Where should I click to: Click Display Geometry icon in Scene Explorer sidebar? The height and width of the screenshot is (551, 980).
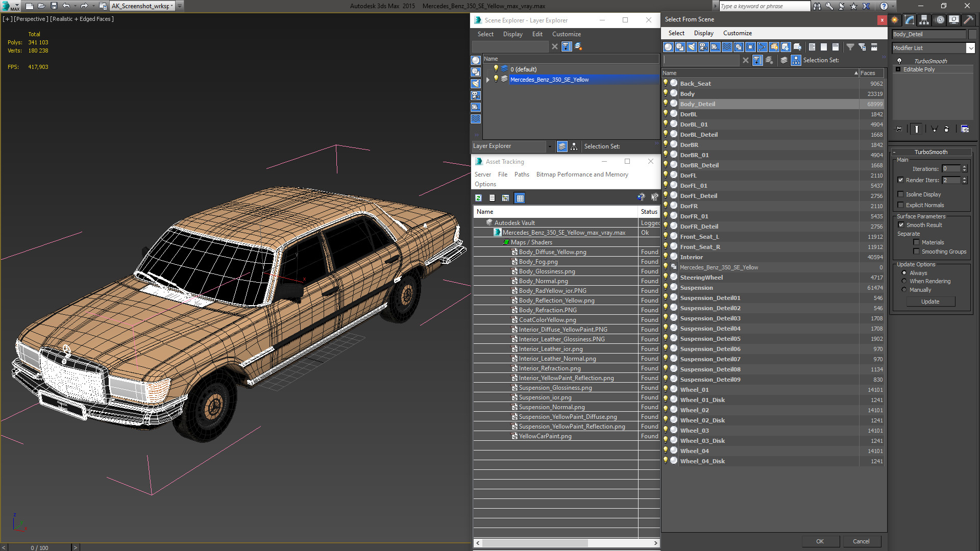[x=476, y=60]
